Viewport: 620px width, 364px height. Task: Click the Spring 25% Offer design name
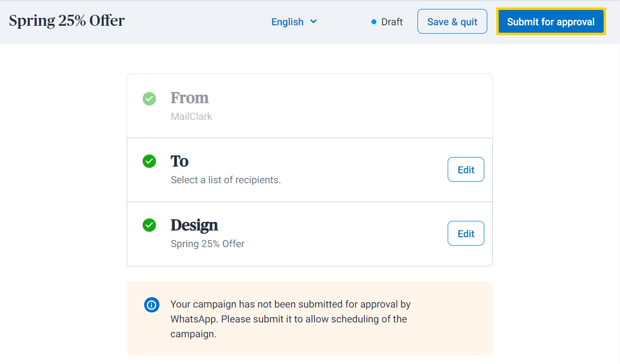tap(207, 244)
